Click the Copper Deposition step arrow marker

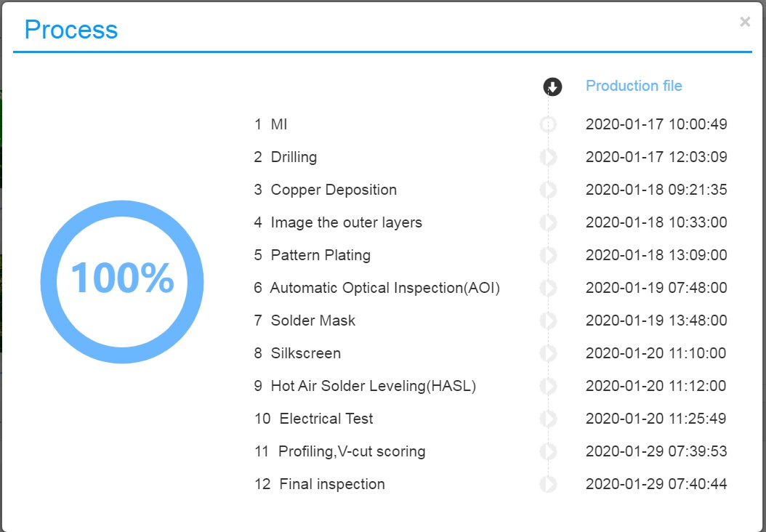[x=548, y=190]
